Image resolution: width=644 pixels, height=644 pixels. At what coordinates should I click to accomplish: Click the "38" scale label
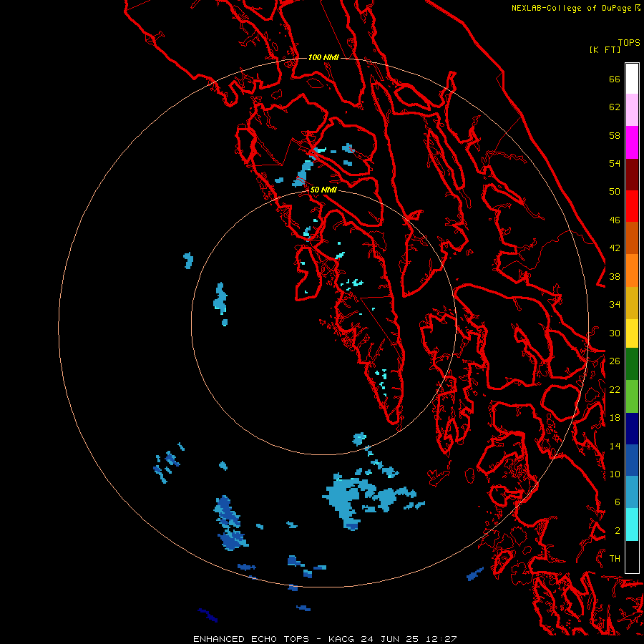coord(615,276)
